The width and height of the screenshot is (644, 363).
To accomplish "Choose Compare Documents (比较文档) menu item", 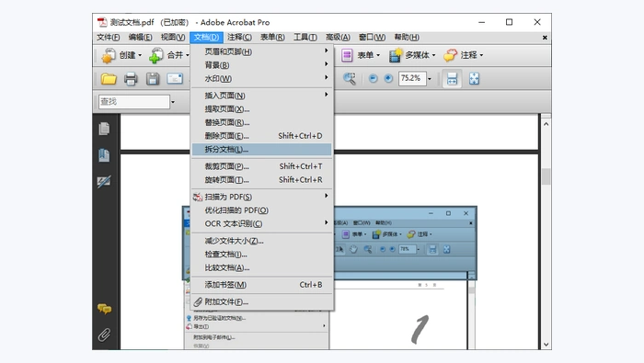I will point(261,267).
